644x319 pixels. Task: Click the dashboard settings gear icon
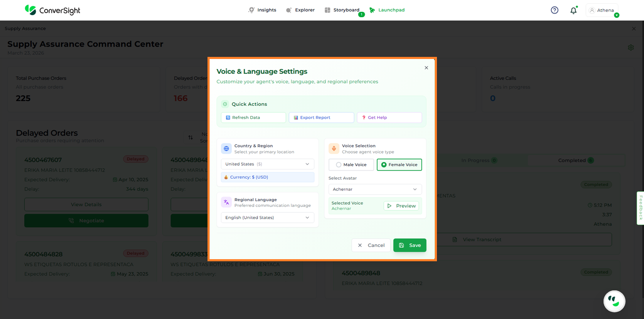point(631,48)
